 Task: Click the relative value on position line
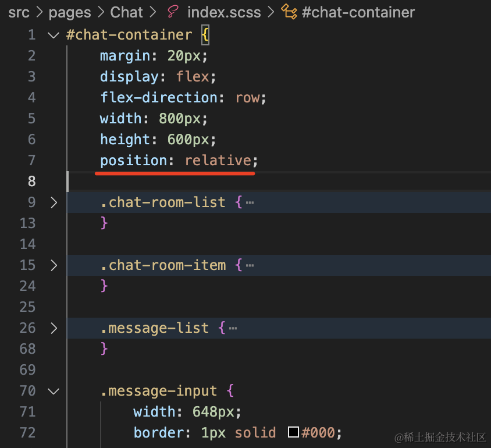coord(218,161)
